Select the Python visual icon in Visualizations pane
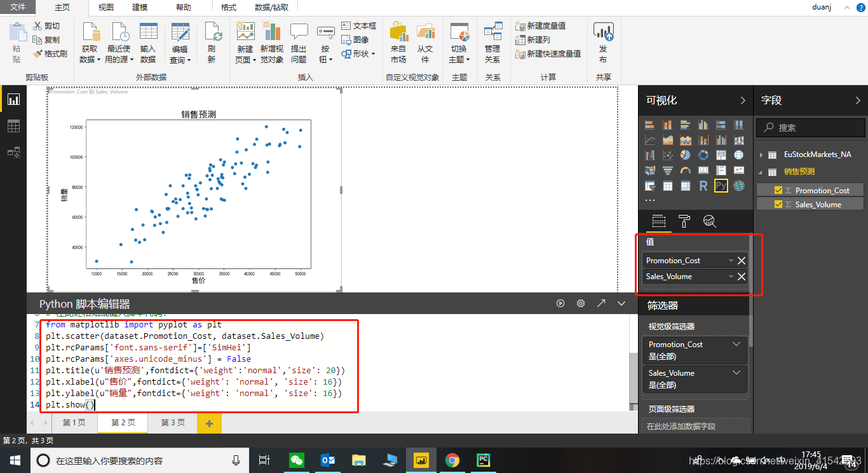The height and width of the screenshot is (473, 868). (721, 186)
